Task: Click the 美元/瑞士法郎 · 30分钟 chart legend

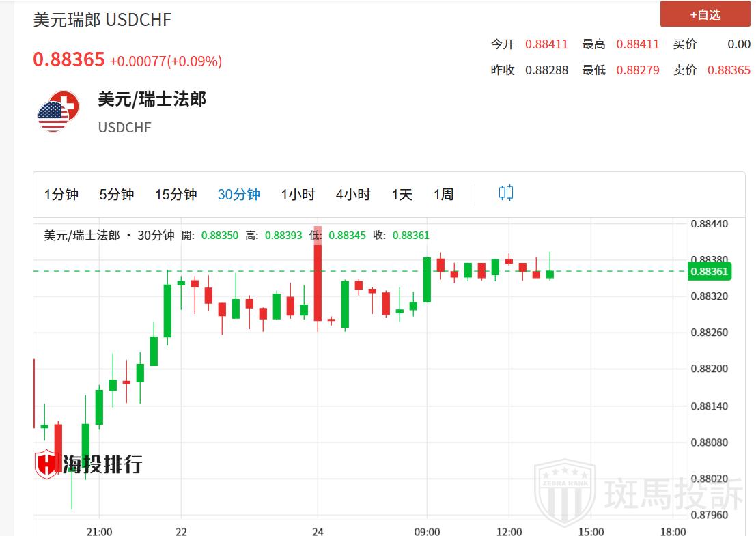Action: point(109,236)
